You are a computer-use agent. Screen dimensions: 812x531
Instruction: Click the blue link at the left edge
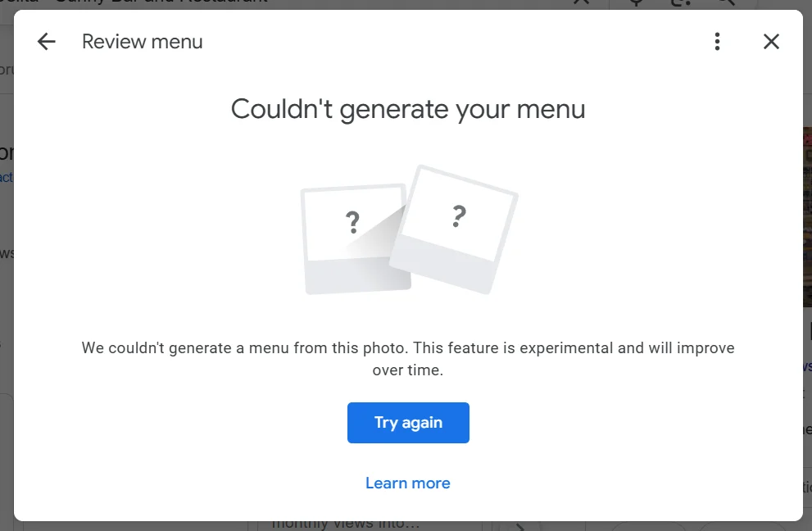(7, 177)
